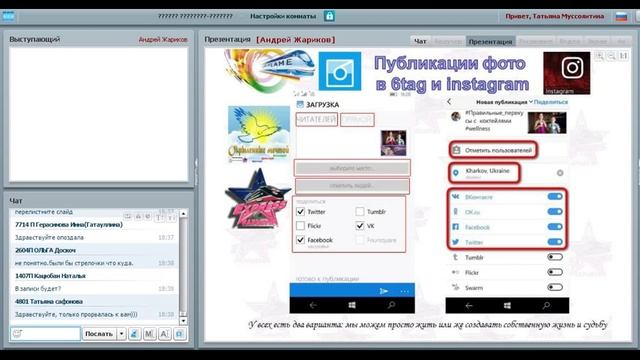This screenshot has width=640, height=360.
Task: Click Windows button on the Instagram phone
Action: (507, 305)
